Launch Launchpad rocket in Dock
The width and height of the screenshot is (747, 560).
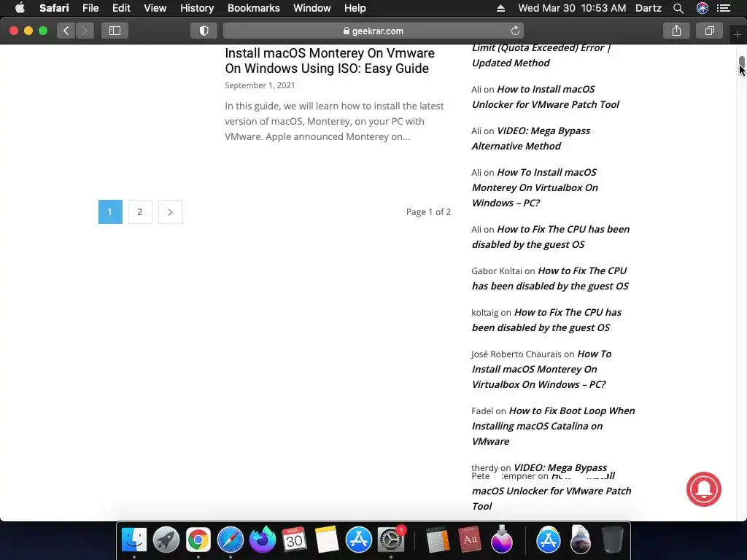click(166, 540)
